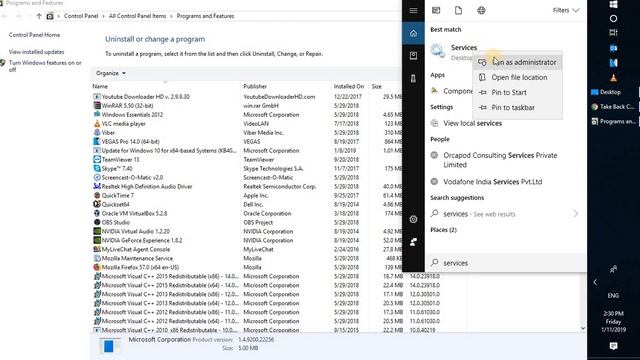The image size is (640, 360).
Task: Open the Settings gear in search sidebar
Action: tap(413, 219)
